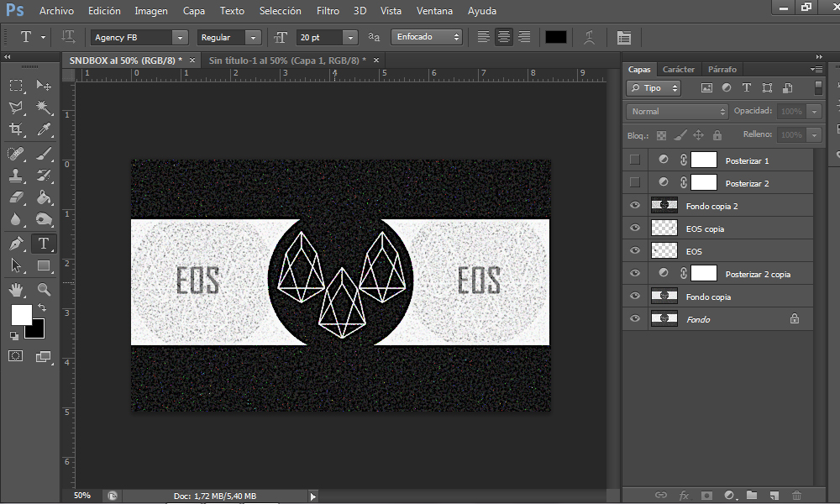The height and width of the screenshot is (504, 840).
Task: Select the Magic Wand tool
Action: (44, 108)
